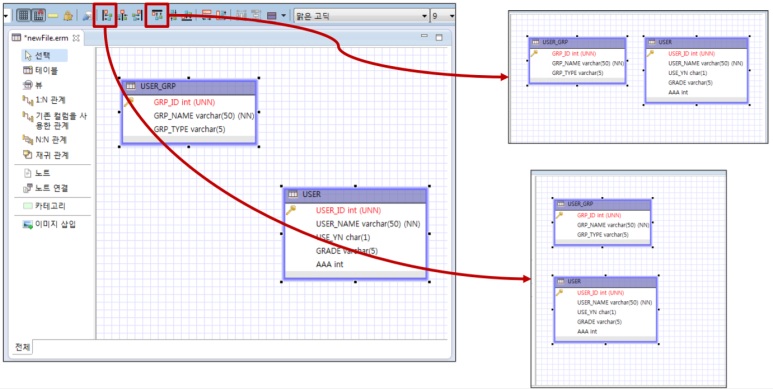Align selected tables to the left
773x389 pixels.
pos(107,15)
